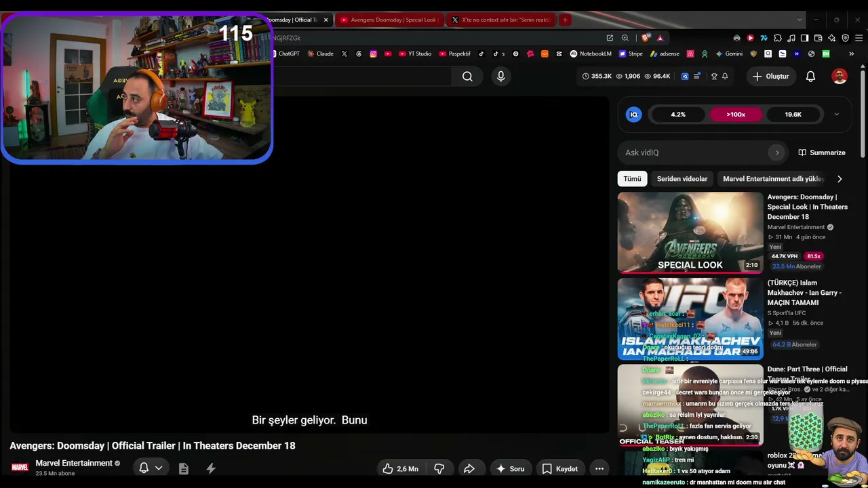Click the transcript document icon near channel
Screen dimensions: 868x488
coord(184,468)
